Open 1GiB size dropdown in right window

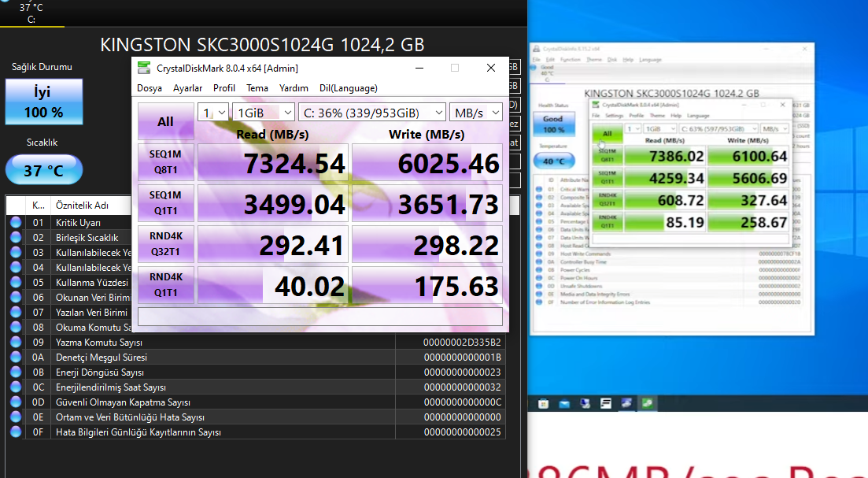point(660,128)
